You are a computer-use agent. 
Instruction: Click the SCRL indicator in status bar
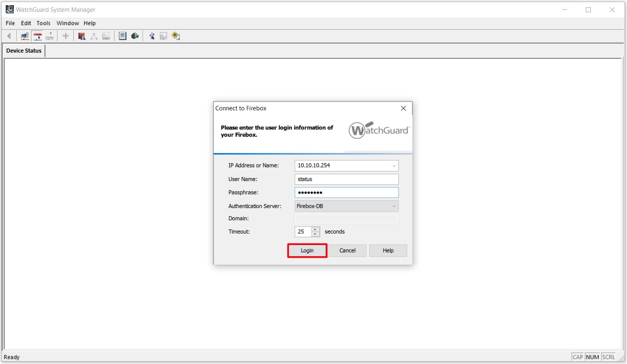click(609, 357)
